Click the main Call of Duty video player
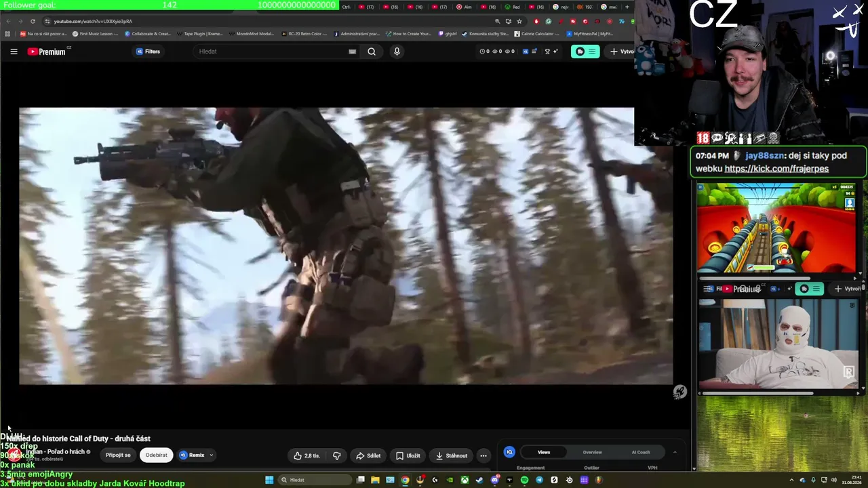The height and width of the screenshot is (488, 868). (x=346, y=246)
